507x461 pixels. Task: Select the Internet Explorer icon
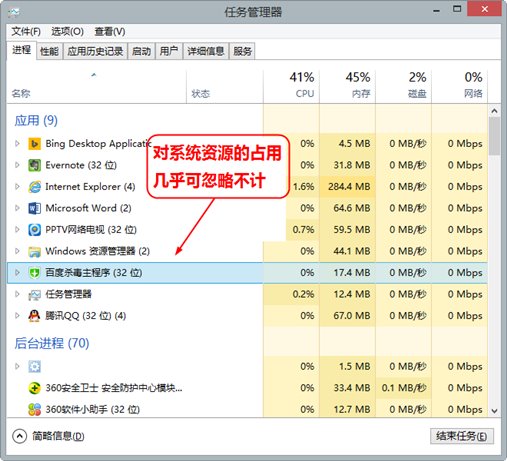pos(34,187)
